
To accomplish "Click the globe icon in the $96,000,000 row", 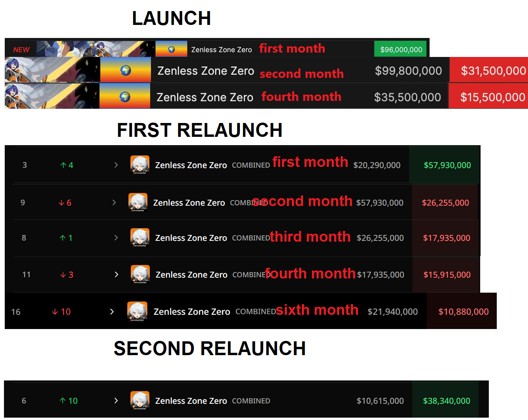I will pos(171,49).
